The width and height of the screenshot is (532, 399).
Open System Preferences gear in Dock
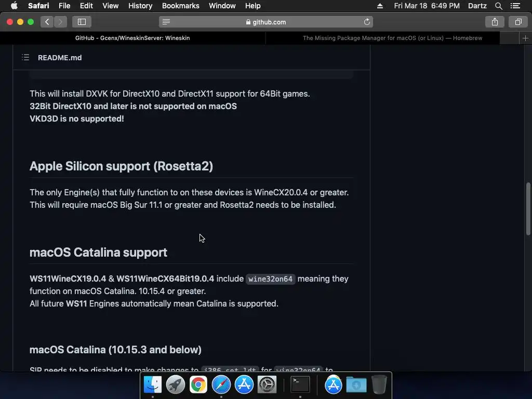tap(267, 384)
